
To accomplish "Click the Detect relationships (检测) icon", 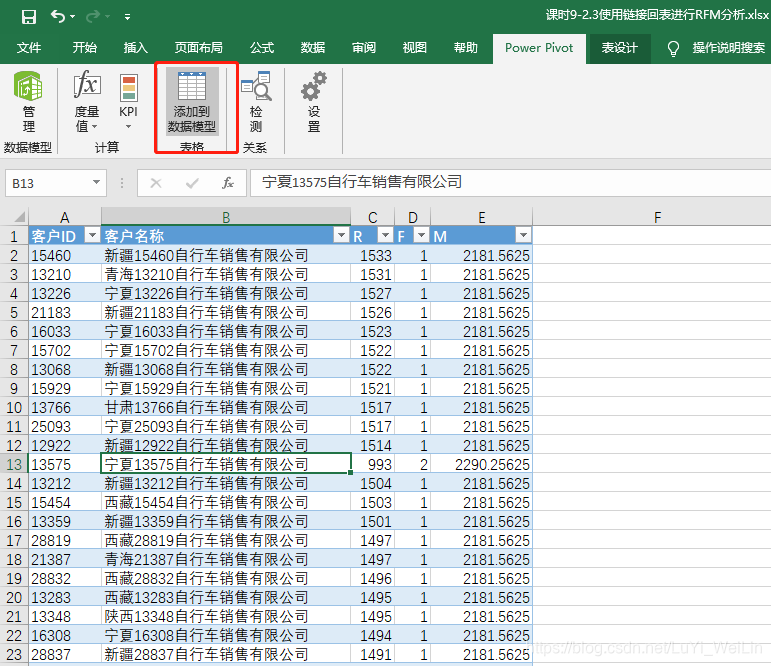I will click(x=256, y=102).
